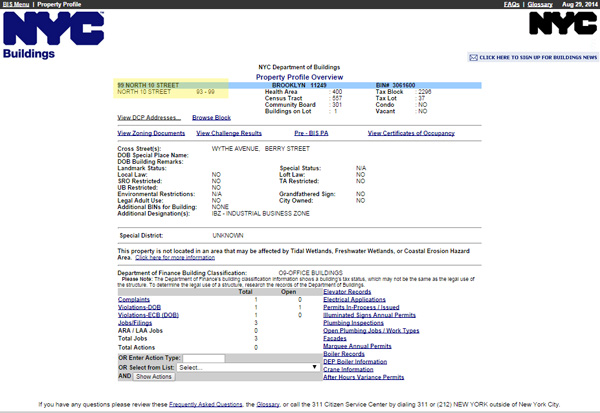
Task: Open the BIS Menu link
Action: coord(16,4)
